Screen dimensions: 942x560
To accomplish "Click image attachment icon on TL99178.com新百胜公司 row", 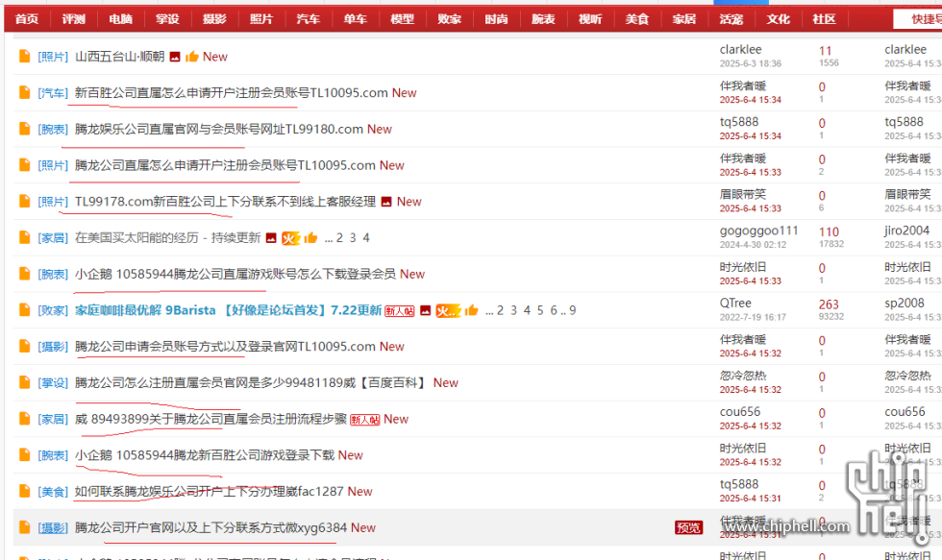I will coord(386,202).
